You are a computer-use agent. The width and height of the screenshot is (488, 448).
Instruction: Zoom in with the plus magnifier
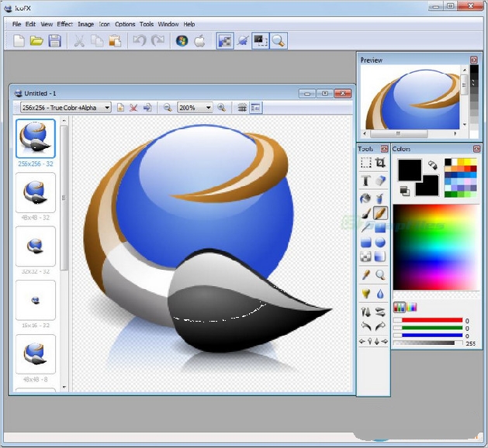222,108
